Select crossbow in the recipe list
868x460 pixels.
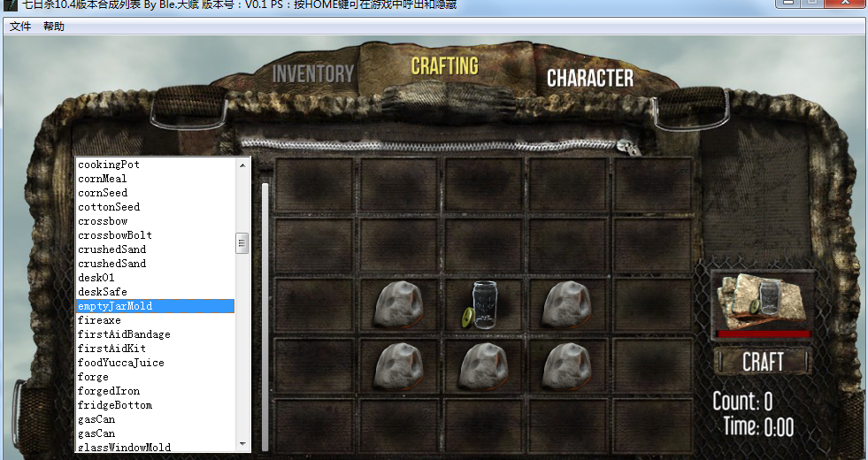point(103,221)
